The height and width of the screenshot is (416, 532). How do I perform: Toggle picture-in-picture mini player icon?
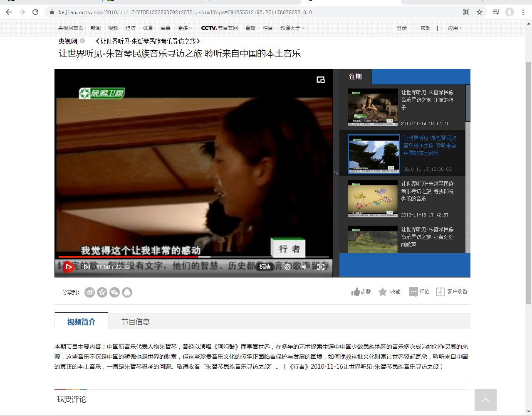point(320,80)
